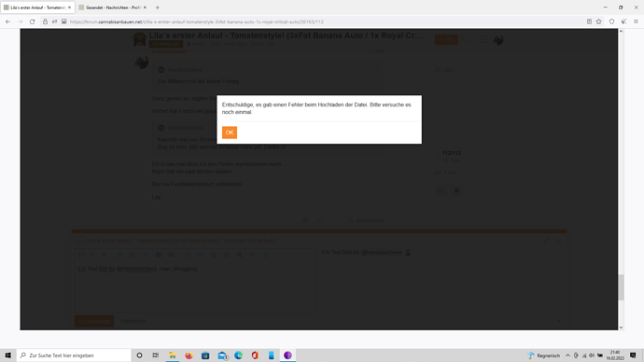Open the browser hamburger menu
Image resolution: width=644 pixels, height=362 pixels.
click(x=636, y=21)
